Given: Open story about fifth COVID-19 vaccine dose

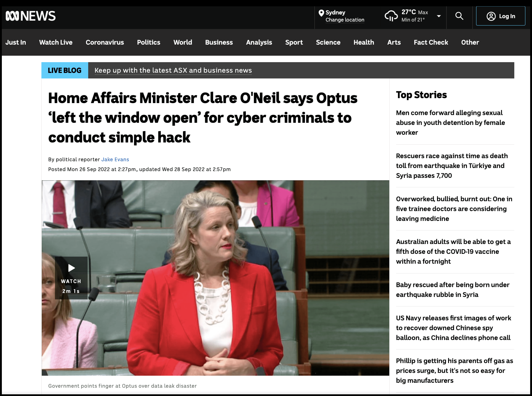Looking at the screenshot, I should [453, 251].
